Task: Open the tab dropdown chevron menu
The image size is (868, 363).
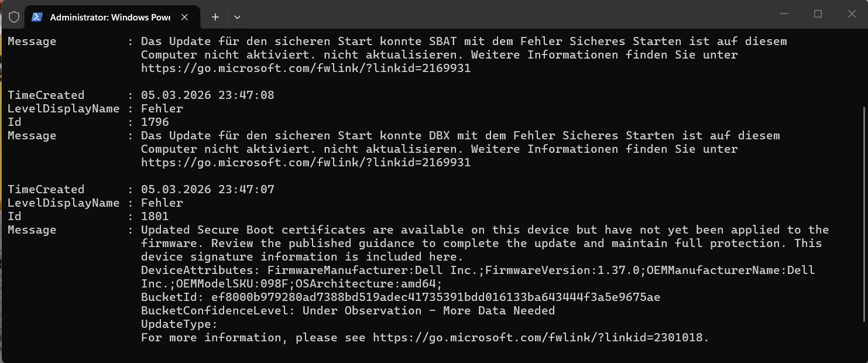Action: coord(236,17)
